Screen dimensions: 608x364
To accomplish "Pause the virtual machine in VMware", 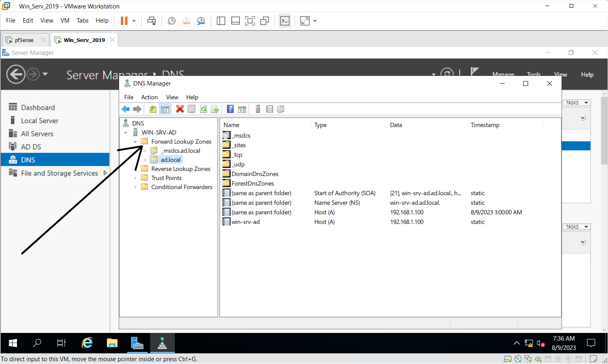I will (x=124, y=21).
